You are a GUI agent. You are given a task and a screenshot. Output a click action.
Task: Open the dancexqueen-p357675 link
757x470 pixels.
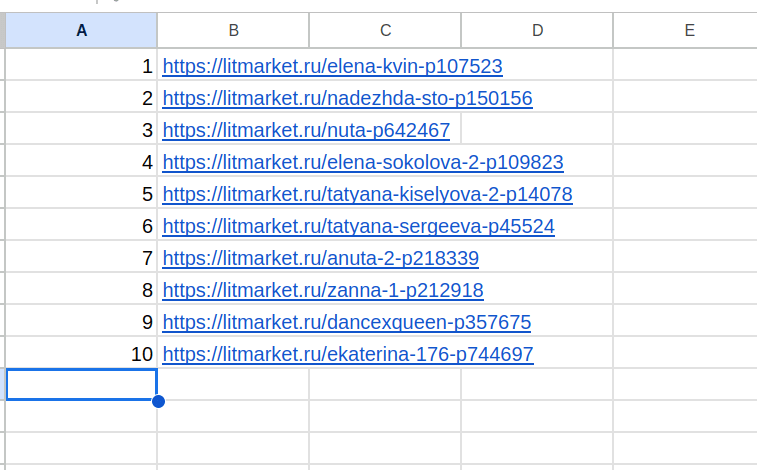pos(346,323)
